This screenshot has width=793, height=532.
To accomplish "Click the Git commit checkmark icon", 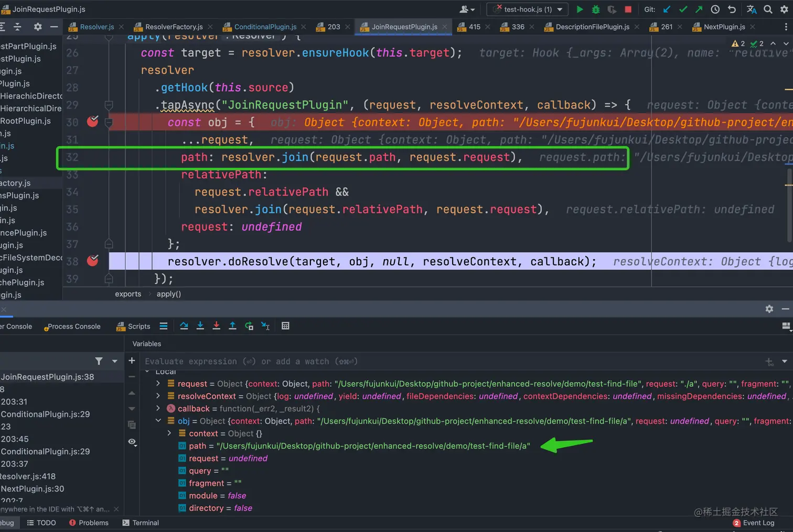I will pos(683,9).
